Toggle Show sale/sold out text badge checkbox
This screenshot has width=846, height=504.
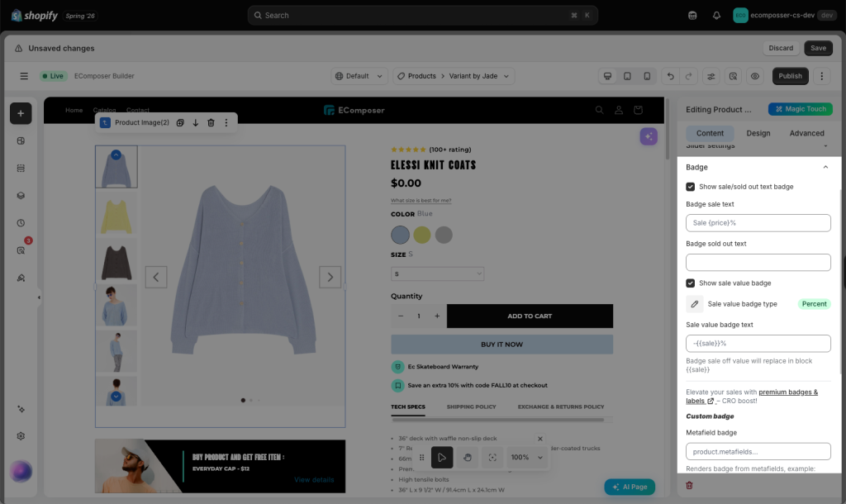pyautogui.click(x=690, y=187)
